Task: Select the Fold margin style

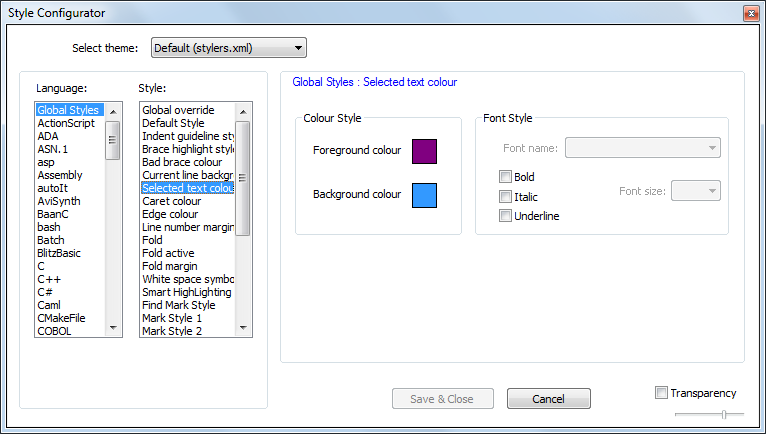Action: (x=172, y=266)
